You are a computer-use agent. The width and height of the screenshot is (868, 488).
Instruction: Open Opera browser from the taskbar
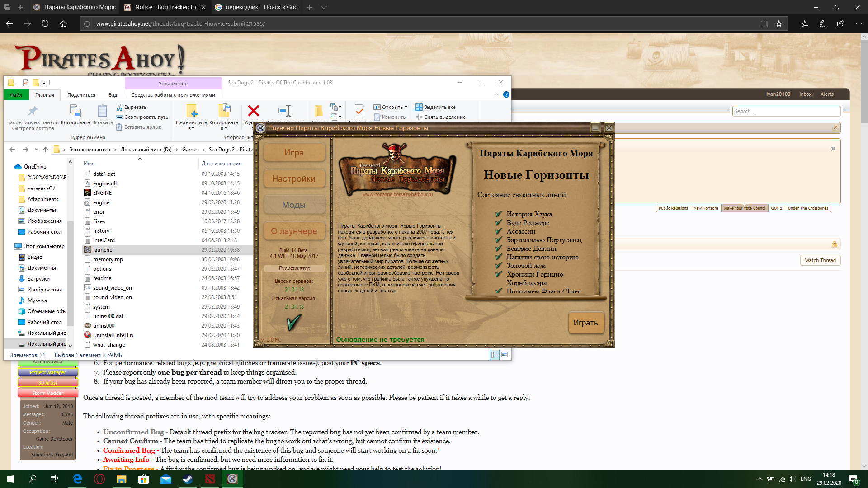pyautogui.click(x=99, y=479)
